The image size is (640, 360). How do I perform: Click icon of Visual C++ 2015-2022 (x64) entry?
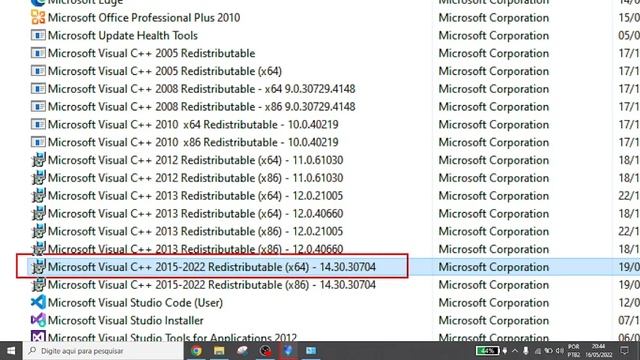(x=38, y=267)
